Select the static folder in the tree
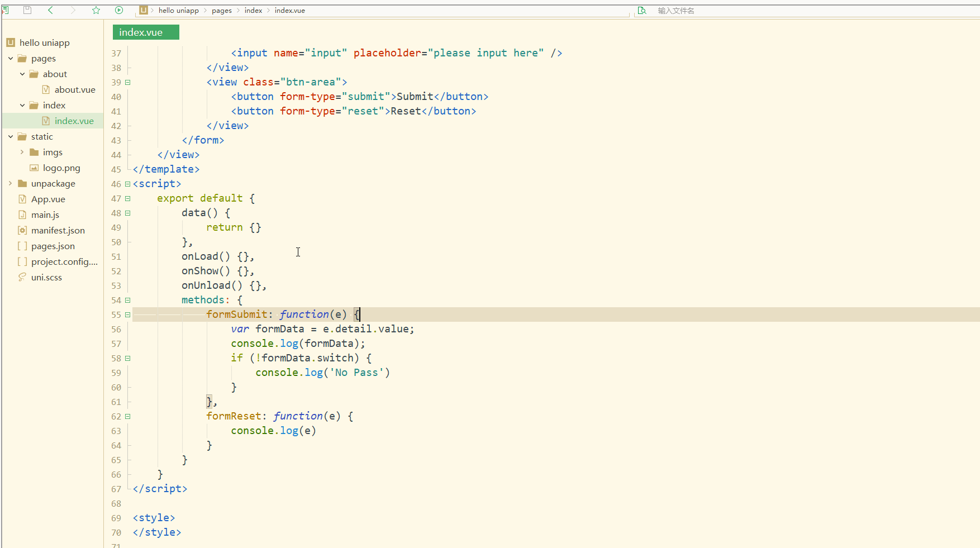Viewport: 980px width, 548px height. tap(42, 136)
